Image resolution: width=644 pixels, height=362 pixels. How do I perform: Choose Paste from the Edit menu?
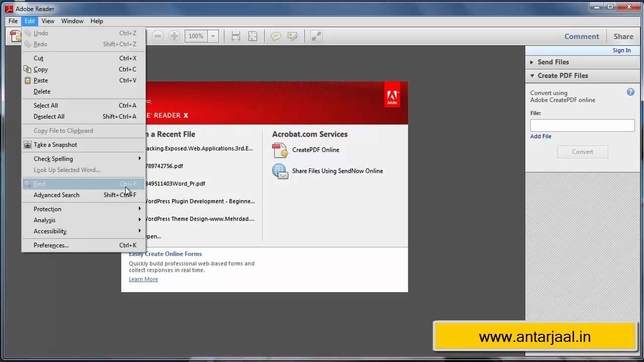pos(84,80)
